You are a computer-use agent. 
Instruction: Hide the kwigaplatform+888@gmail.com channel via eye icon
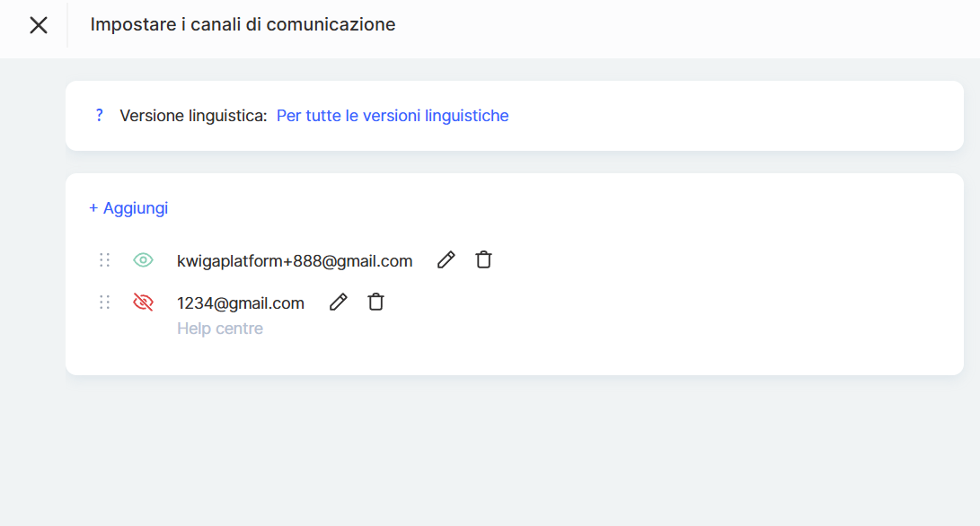(x=143, y=260)
